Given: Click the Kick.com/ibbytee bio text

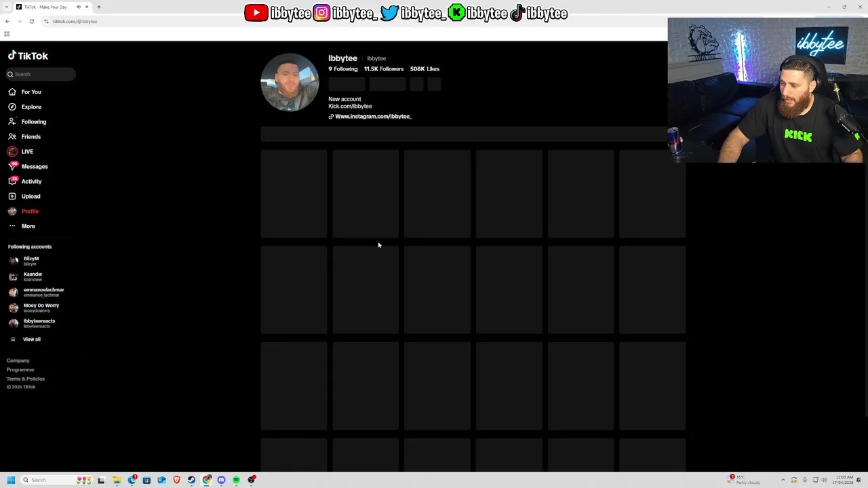Looking at the screenshot, I should [x=350, y=106].
